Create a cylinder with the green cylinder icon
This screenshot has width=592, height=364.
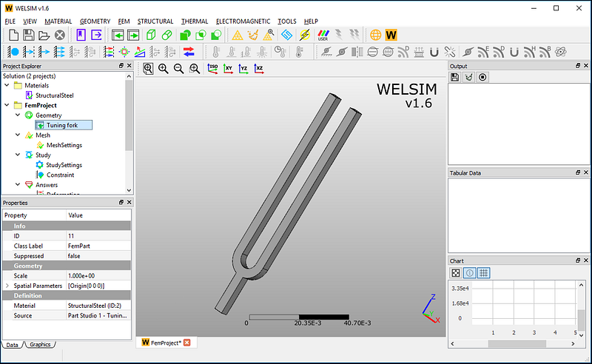click(166, 35)
